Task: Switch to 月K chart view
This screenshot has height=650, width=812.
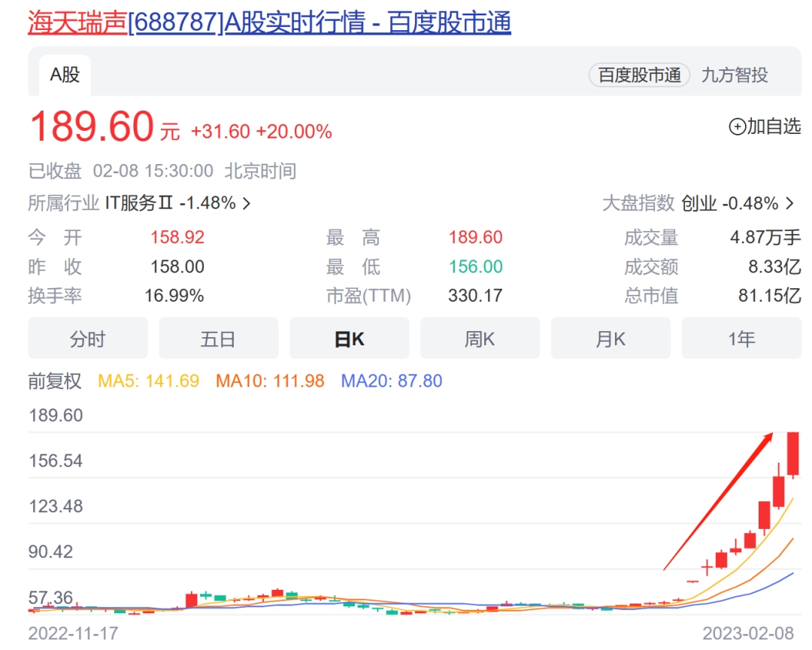Action: 611,339
